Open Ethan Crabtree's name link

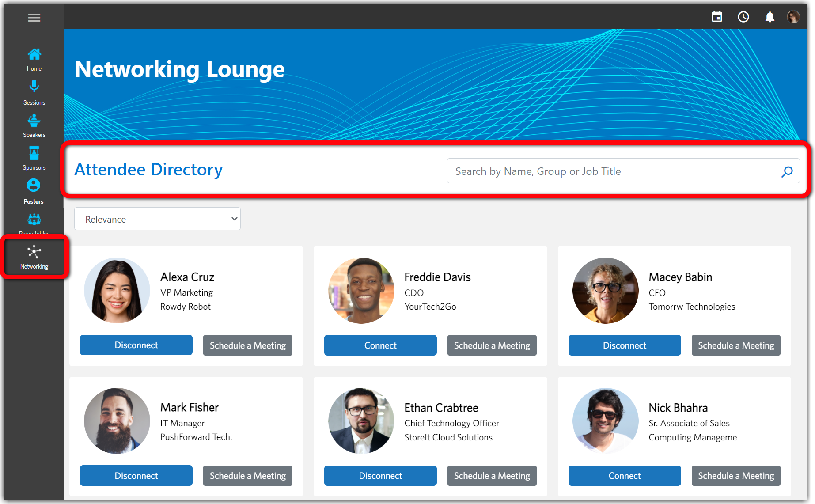click(441, 408)
